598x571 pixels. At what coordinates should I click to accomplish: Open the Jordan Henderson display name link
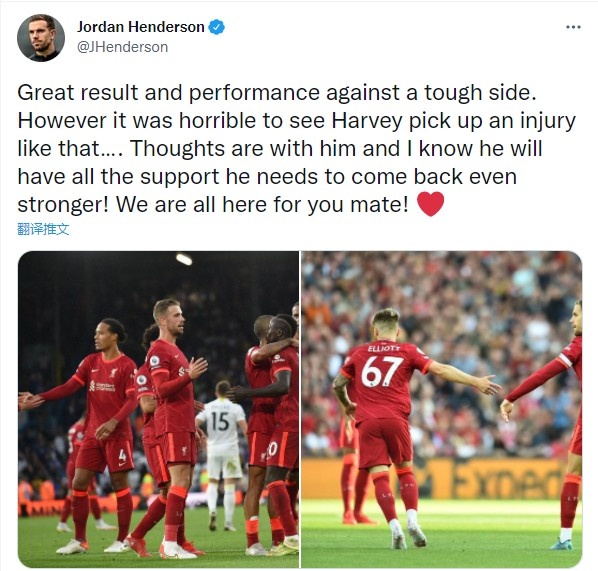141,27
